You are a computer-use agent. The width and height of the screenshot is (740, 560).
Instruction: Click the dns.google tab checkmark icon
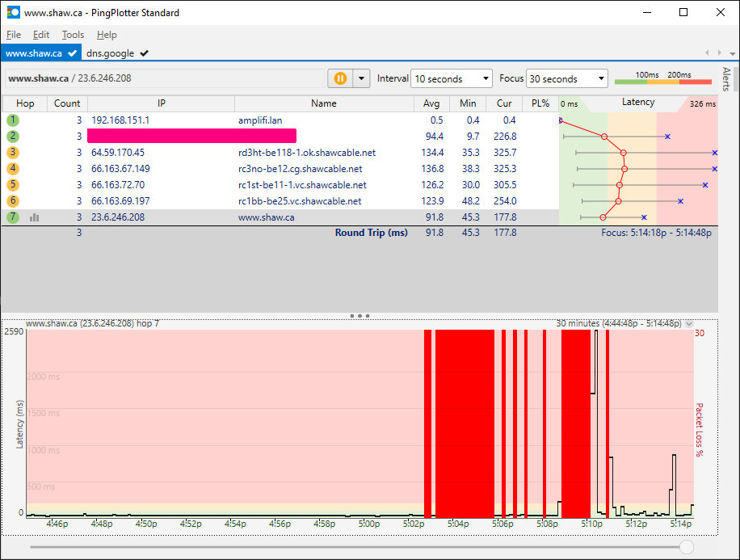pos(144,53)
